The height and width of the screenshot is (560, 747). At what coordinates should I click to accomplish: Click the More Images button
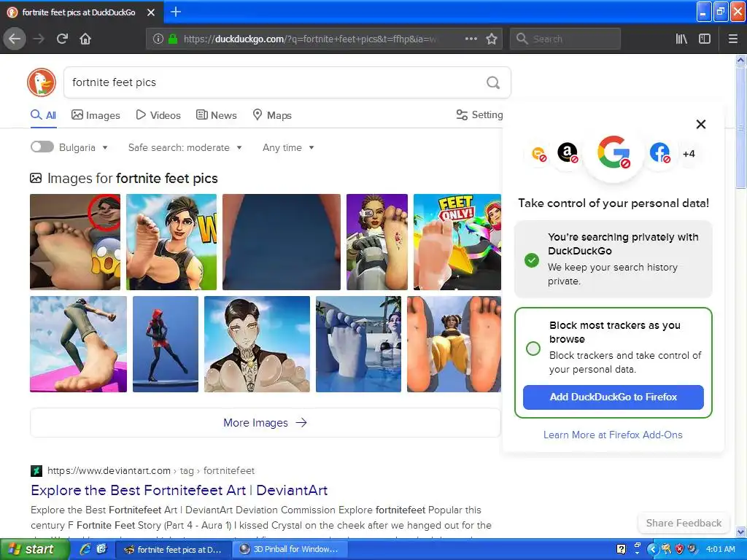coord(266,423)
